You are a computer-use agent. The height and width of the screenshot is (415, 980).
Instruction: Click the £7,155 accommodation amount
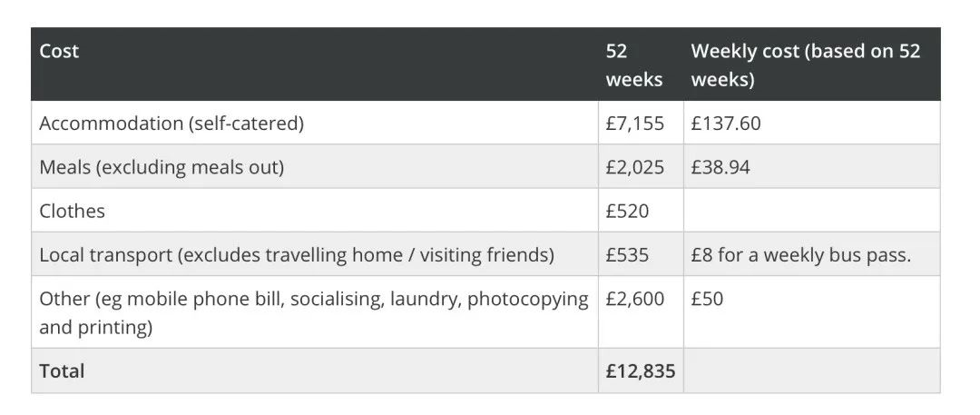point(634,124)
